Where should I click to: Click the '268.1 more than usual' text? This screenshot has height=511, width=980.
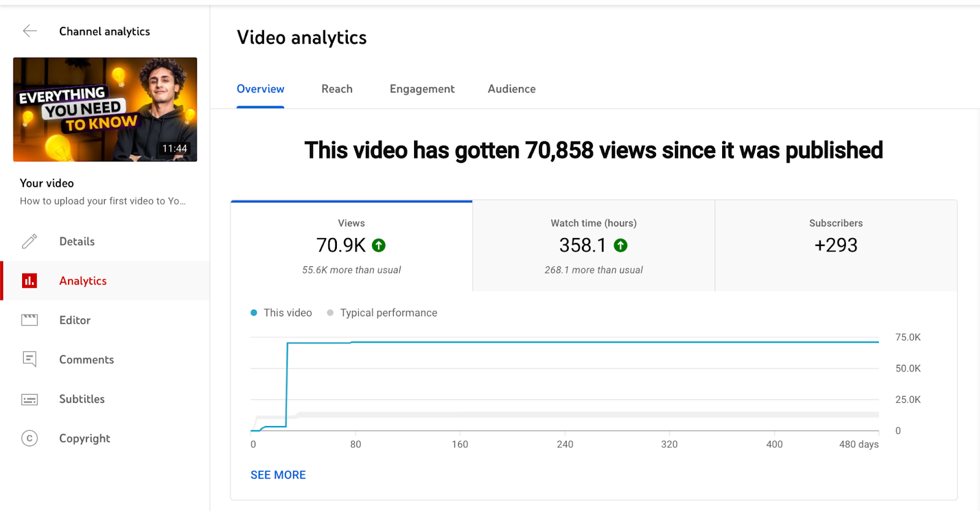(x=594, y=270)
